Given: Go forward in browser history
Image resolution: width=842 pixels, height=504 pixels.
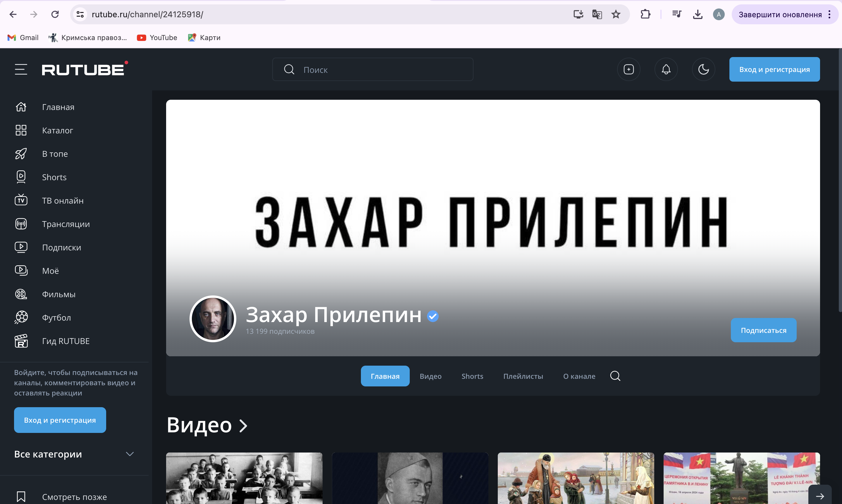Looking at the screenshot, I should tap(34, 14).
